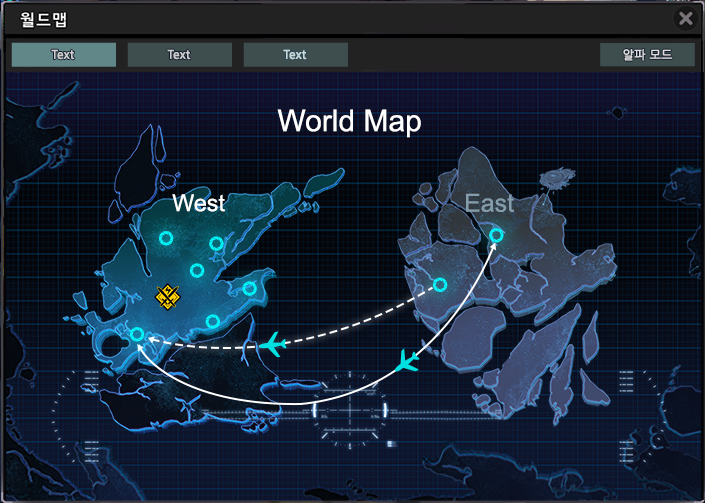Select the easternmost node on West continent
The image size is (705, 503).
click(x=249, y=288)
